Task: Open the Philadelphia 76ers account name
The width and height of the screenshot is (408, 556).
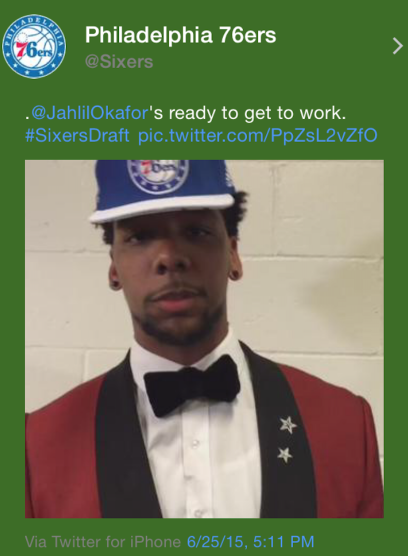Action: pos(180,35)
